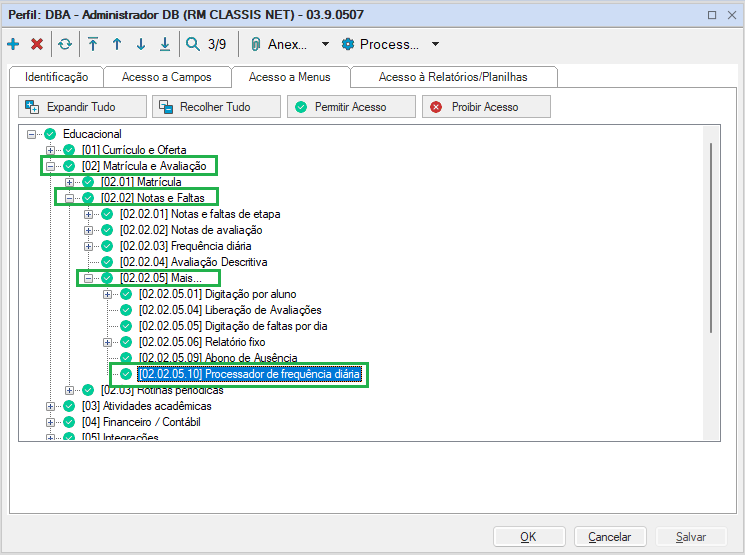This screenshot has height=555, width=745.
Task: Click the Proibir Acesso button
Action: [x=486, y=106]
